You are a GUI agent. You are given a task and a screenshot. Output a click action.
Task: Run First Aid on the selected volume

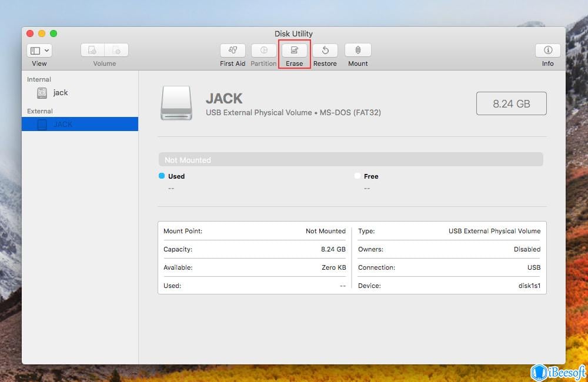tap(232, 51)
